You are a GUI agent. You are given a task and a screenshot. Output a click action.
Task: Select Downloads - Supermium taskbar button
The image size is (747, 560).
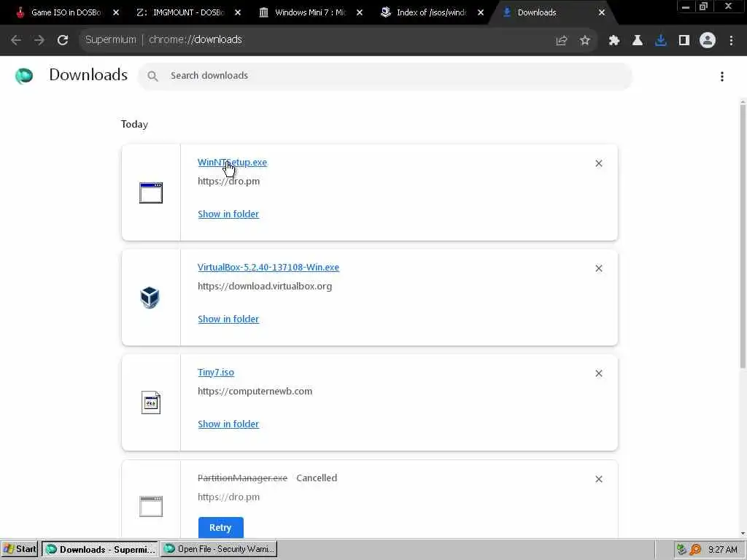pyautogui.click(x=99, y=549)
